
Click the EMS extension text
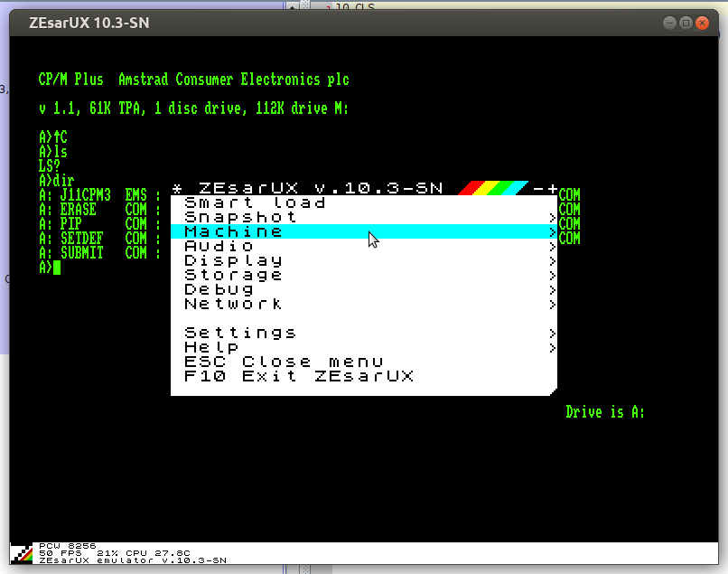pos(136,194)
